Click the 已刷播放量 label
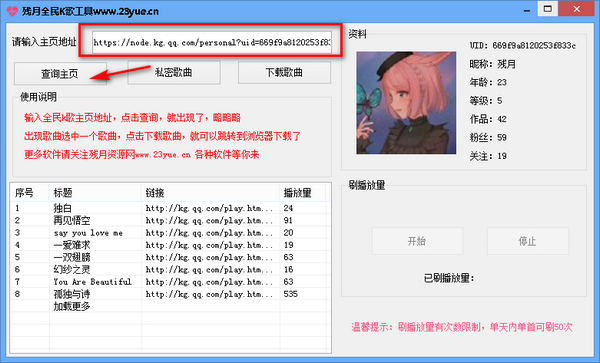Screen dimensions: 600x363 [x=449, y=278]
